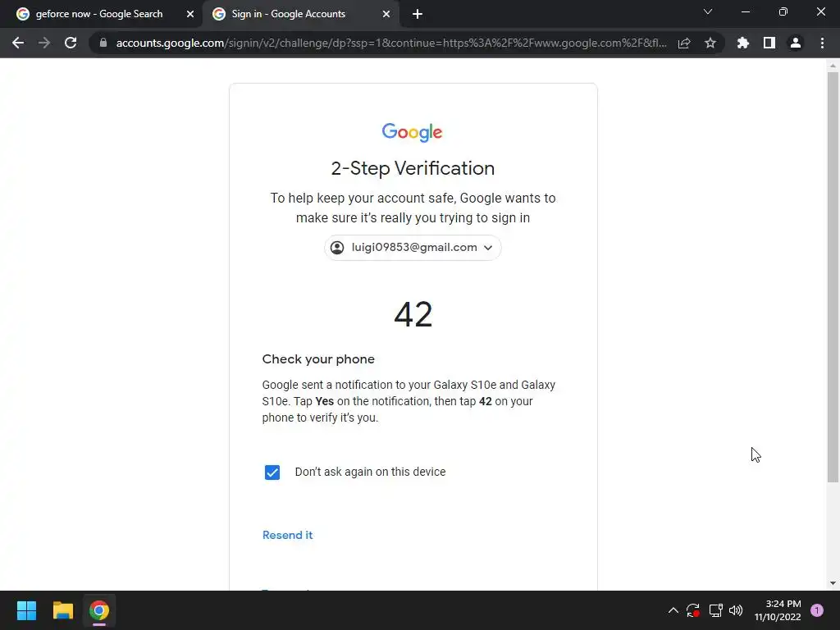Screen dimensions: 840x630
Task: Open the clock showing 3:24 PM
Action: [x=778, y=610]
